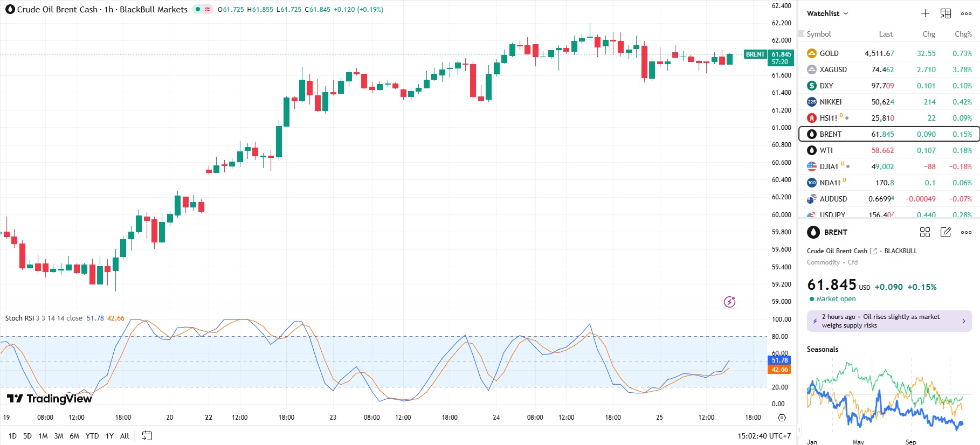Expand the oil news headline chevron

(964, 321)
